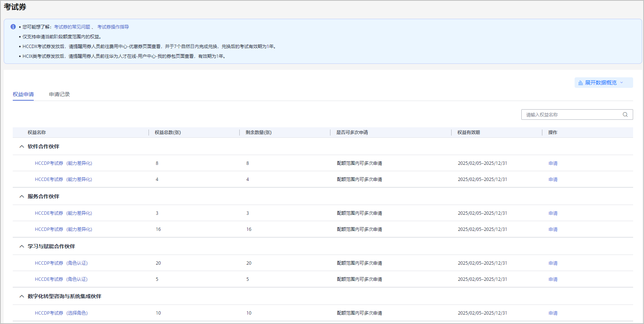The width and height of the screenshot is (644, 324).
Task: Click 申请 for HCCDP 角色认证 row with total 20
Action: [x=553, y=263]
